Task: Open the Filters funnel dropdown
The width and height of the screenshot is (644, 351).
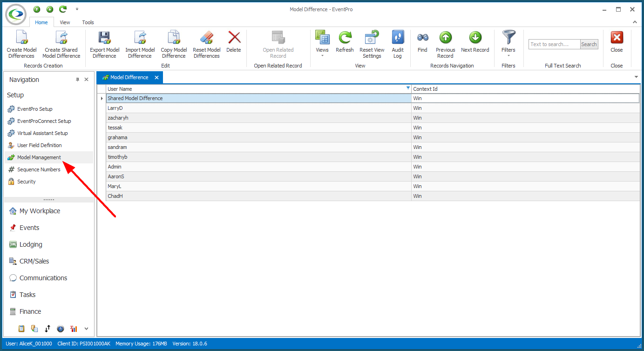Action: pyautogui.click(x=508, y=45)
